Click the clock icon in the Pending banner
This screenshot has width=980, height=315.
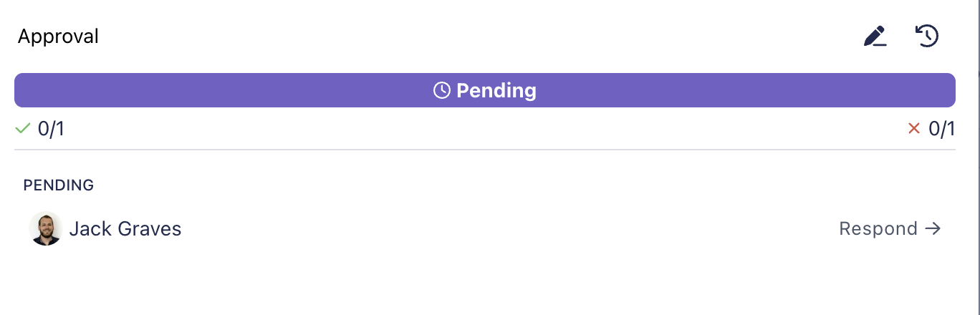442,90
